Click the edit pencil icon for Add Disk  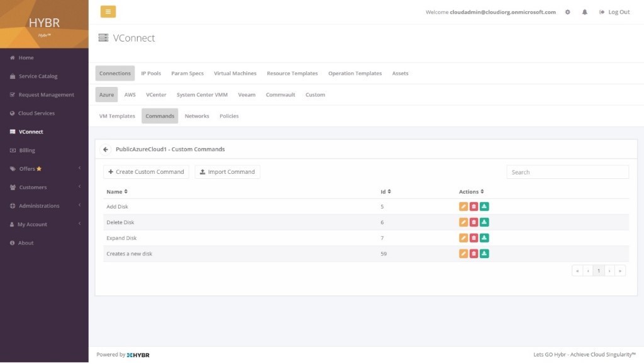coord(464,207)
